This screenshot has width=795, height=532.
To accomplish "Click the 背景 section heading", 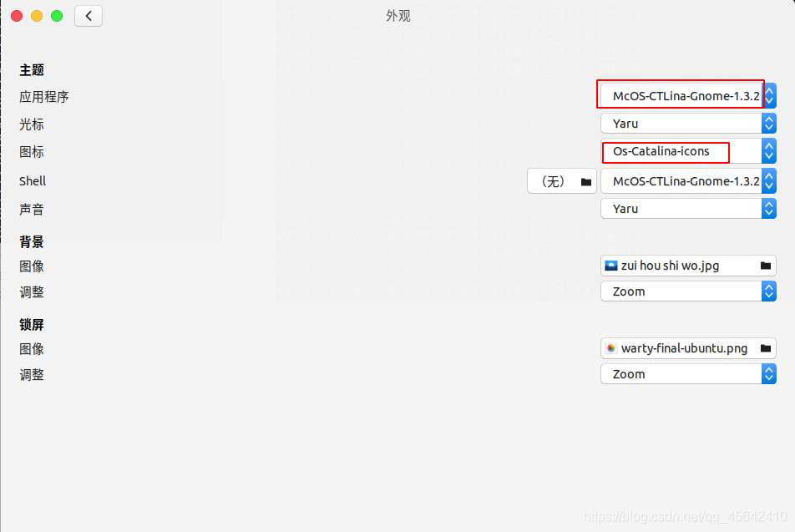I will click(32, 241).
